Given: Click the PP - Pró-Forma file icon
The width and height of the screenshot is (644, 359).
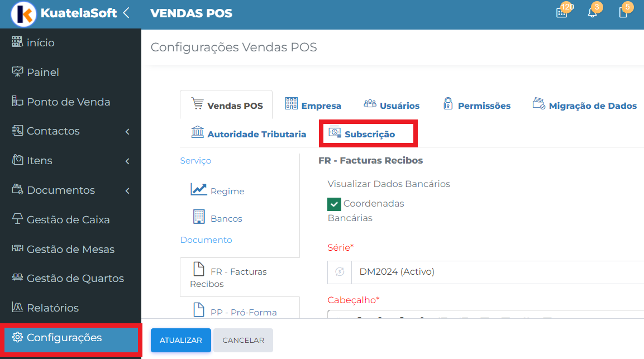Looking at the screenshot, I should point(199,310).
